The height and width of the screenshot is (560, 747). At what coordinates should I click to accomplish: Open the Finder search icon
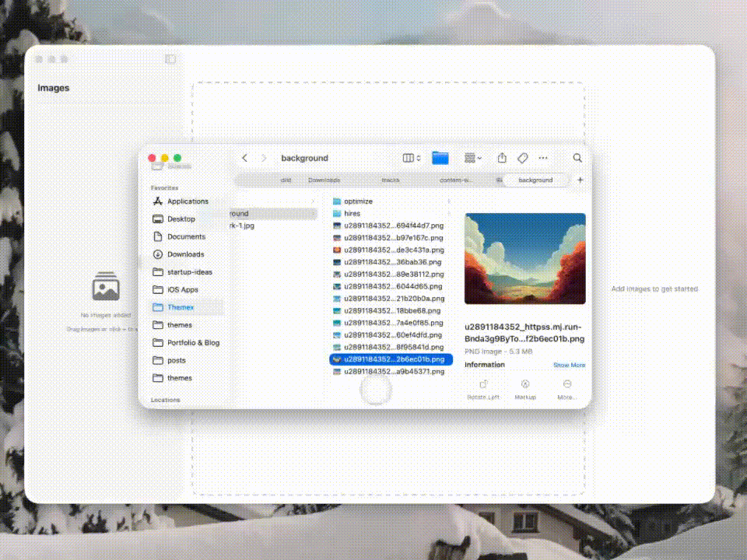pyautogui.click(x=577, y=158)
